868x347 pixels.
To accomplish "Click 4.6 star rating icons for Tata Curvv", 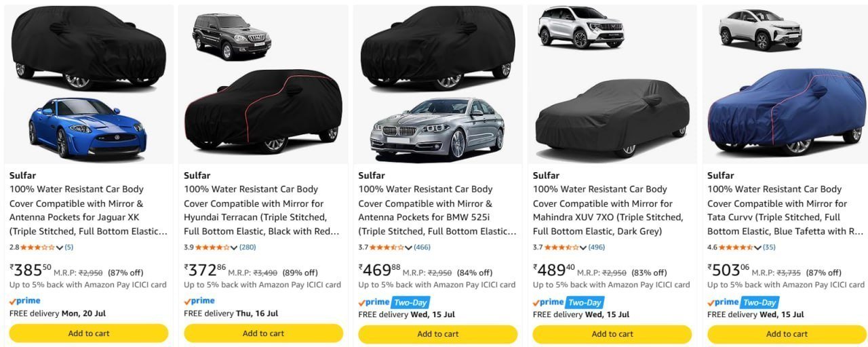I will tap(736, 247).
